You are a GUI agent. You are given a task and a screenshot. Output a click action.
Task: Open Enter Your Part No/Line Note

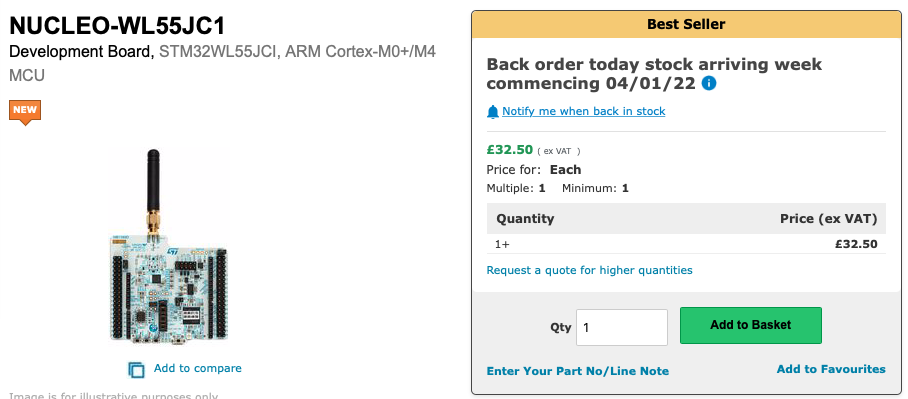pyautogui.click(x=578, y=371)
